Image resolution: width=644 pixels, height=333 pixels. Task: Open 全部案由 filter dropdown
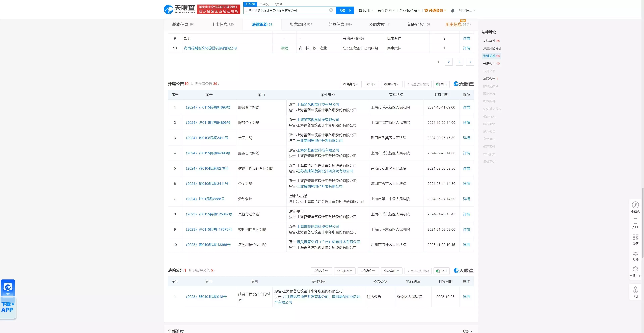click(391, 271)
